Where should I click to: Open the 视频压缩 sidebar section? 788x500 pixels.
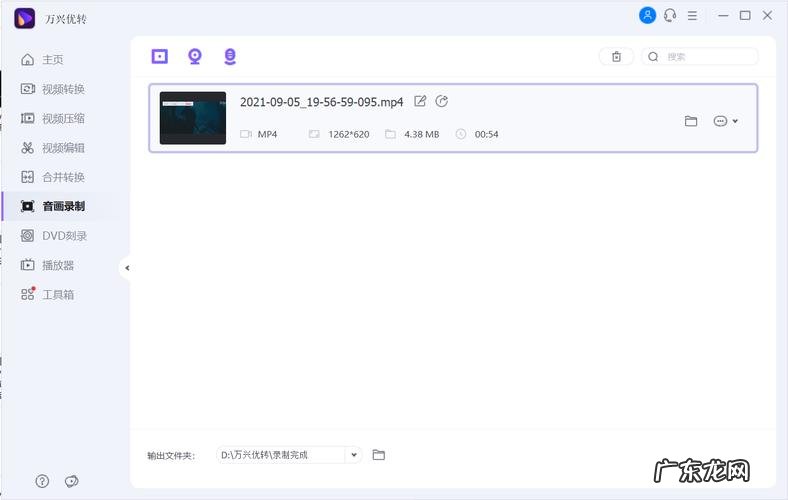[62, 118]
